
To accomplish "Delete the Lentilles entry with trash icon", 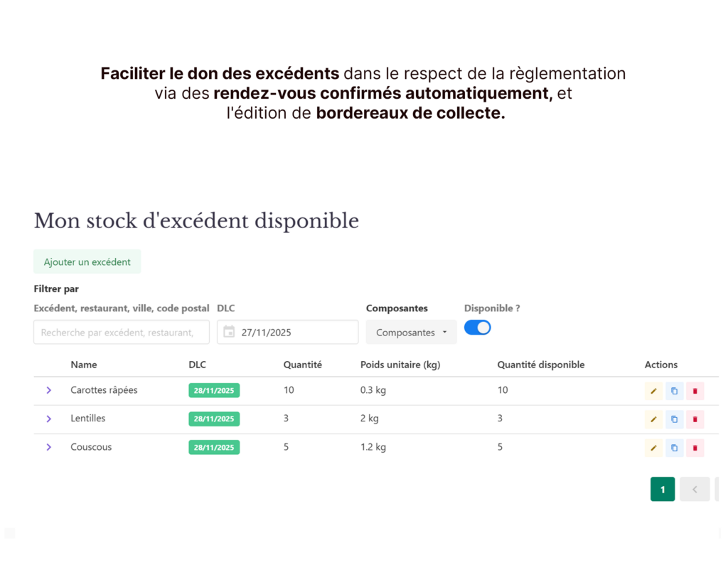I will click(x=695, y=419).
